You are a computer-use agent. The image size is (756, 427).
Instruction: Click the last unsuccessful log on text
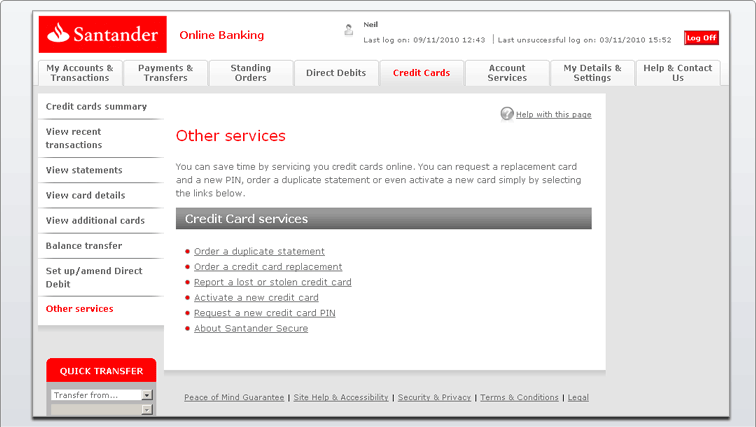[584, 40]
